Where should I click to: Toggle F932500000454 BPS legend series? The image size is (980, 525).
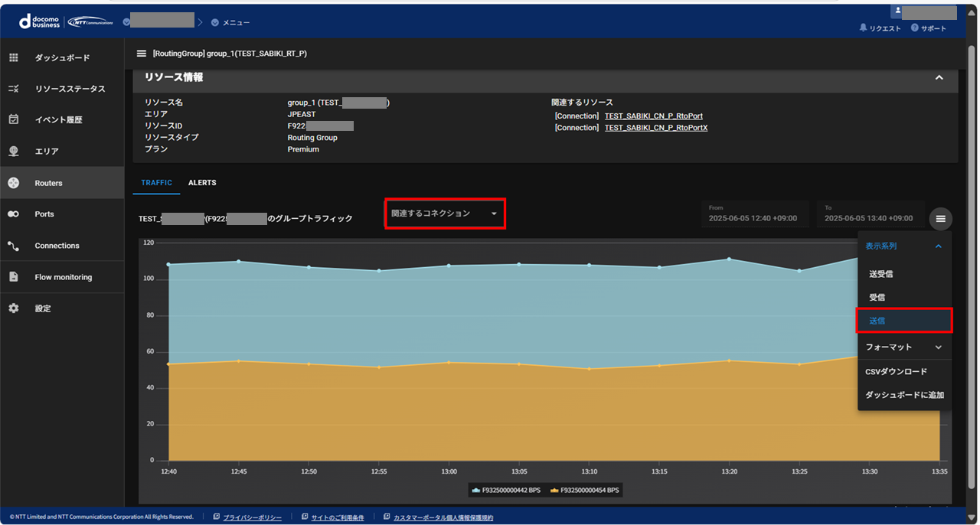pyautogui.click(x=585, y=490)
